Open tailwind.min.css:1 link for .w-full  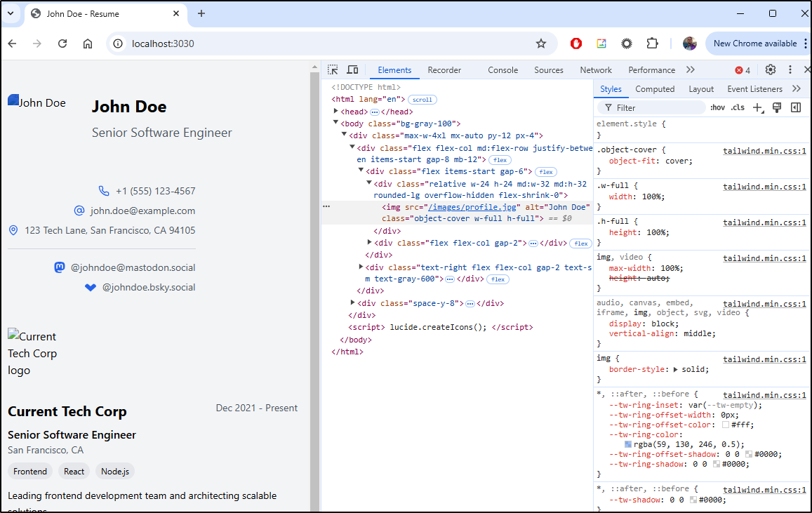point(764,187)
